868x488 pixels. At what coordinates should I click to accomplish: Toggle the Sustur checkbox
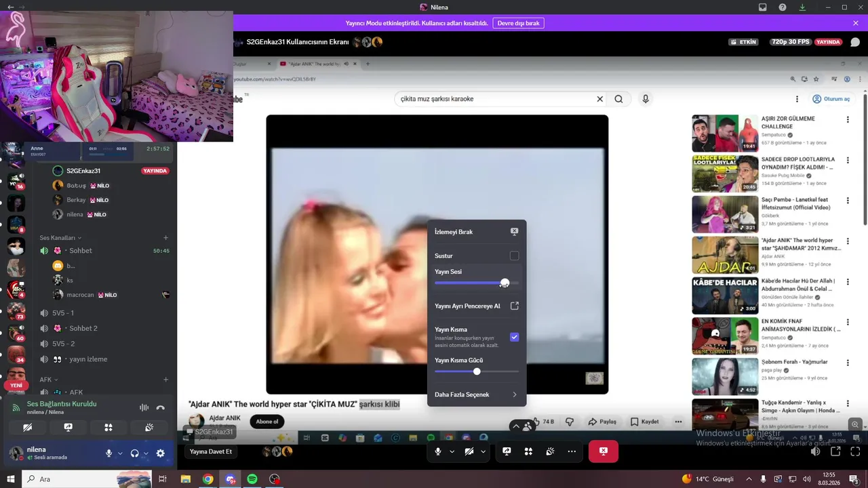click(514, 256)
